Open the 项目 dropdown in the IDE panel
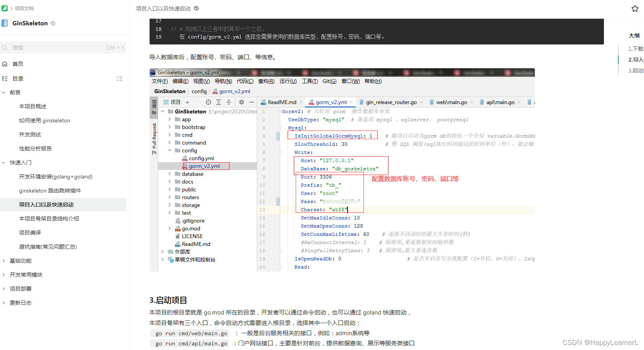Viewport: 644px width, 350px height. 187,103
